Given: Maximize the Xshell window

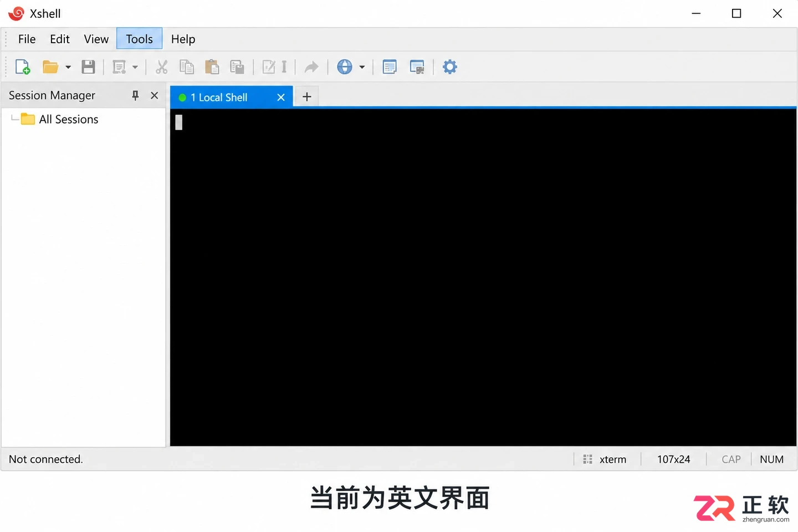Looking at the screenshot, I should pos(736,13).
